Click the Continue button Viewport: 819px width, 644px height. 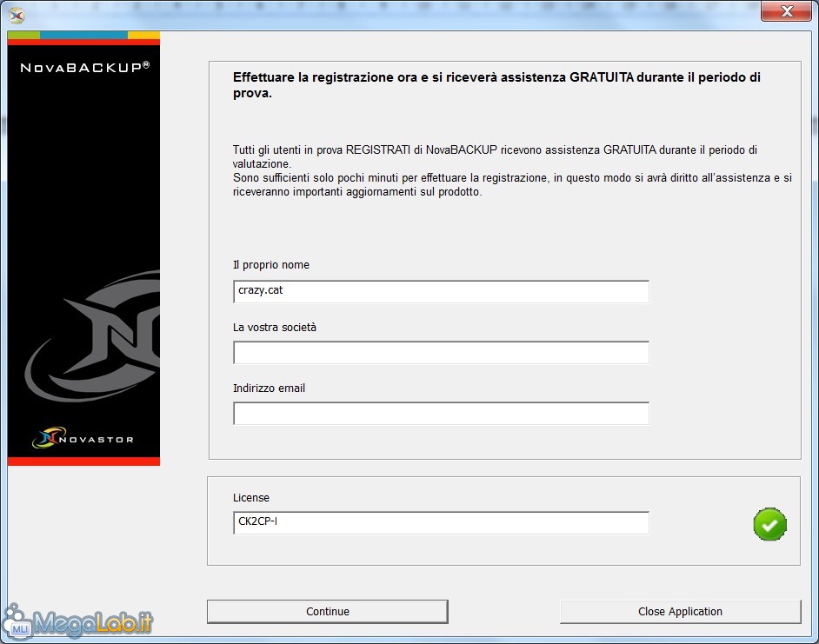[x=328, y=612]
